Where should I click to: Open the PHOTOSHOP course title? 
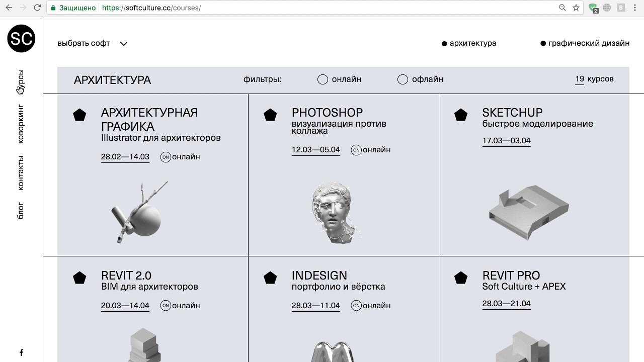pos(327,113)
